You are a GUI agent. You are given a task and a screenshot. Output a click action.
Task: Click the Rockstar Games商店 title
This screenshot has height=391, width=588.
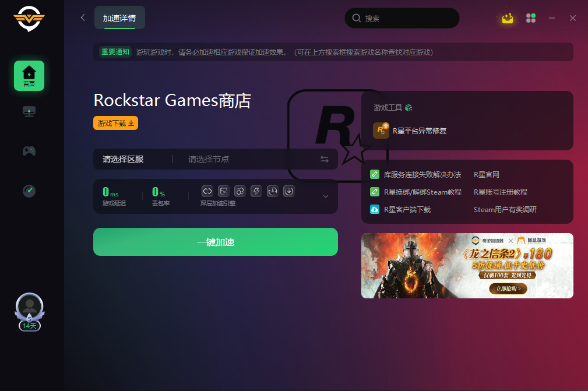[172, 100]
